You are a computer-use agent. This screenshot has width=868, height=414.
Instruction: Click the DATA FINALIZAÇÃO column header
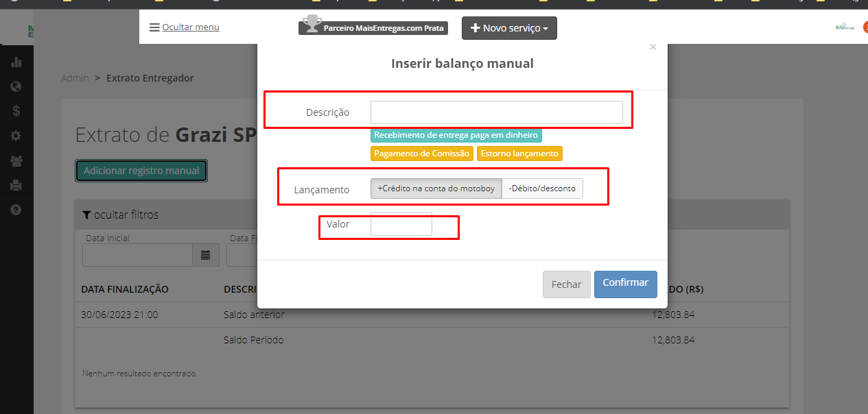coord(125,289)
